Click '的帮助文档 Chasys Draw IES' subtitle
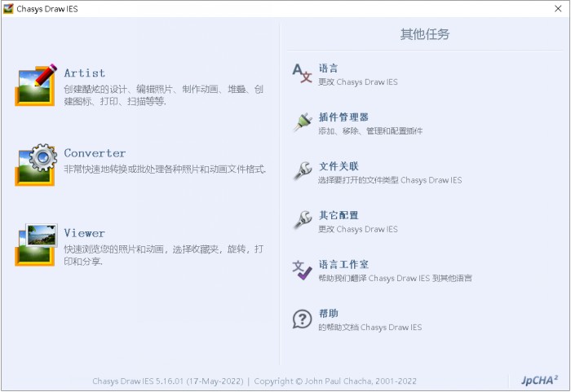The height and width of the screenshot is (392, 571). coord(370,328)
